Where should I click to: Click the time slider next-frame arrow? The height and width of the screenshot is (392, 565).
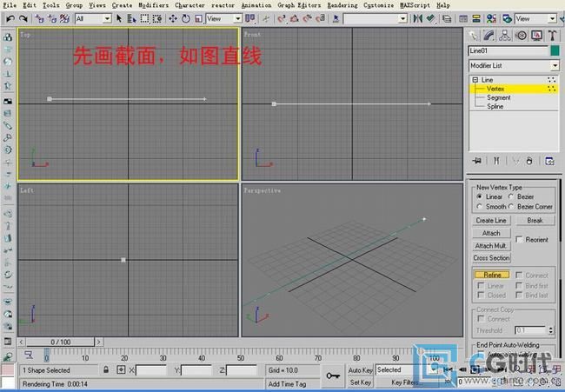(99, 342)
